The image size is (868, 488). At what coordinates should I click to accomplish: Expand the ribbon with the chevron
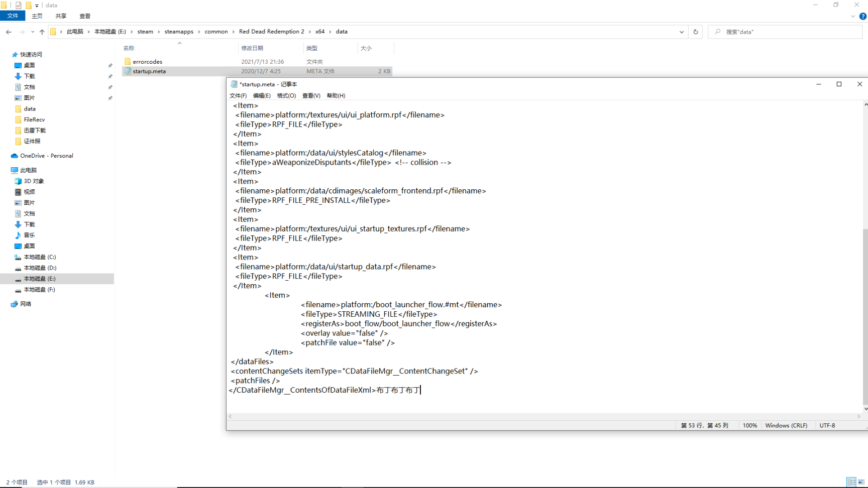(853, 16)
